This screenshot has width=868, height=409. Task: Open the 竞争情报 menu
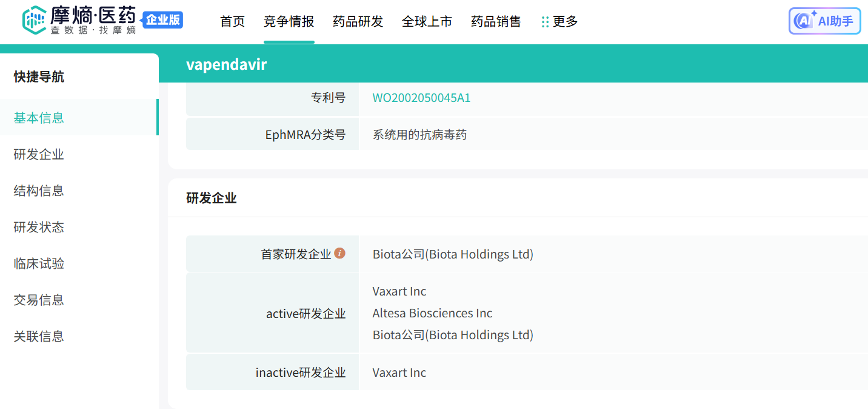point(289,22)
